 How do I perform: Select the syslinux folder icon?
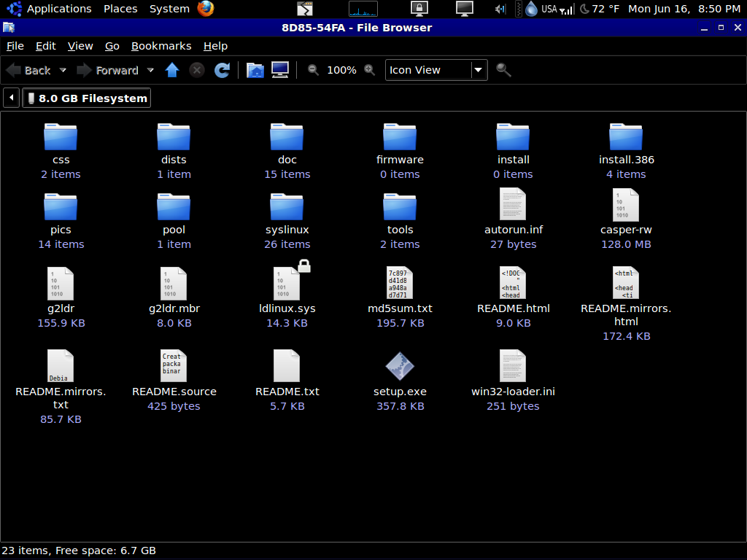point(287,206)
